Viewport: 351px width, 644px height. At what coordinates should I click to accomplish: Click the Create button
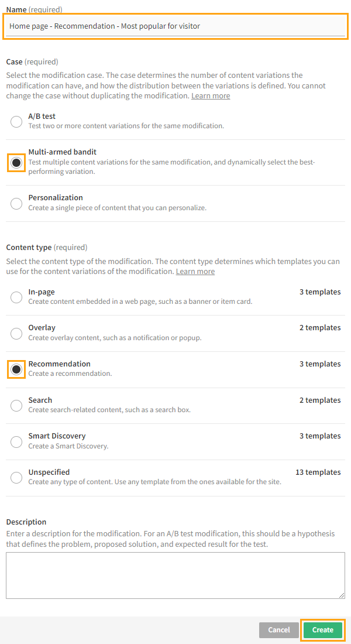click(x=322, y=630)
